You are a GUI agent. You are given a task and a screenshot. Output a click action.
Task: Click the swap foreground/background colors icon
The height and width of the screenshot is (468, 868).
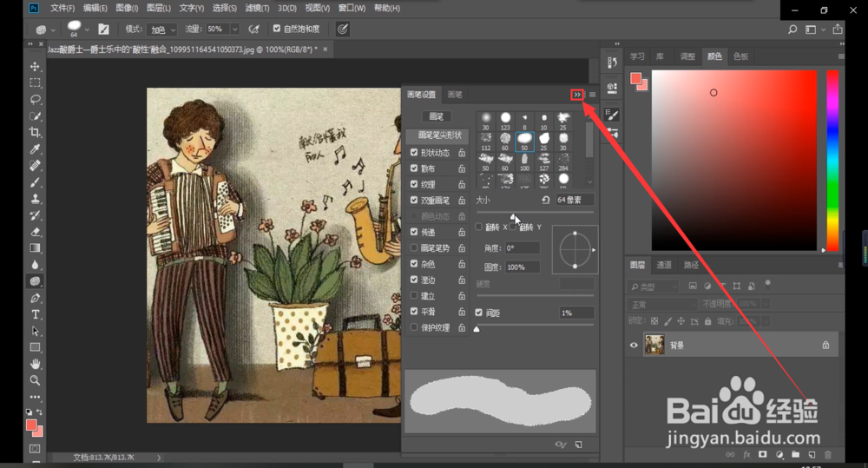tap(39, 412)
